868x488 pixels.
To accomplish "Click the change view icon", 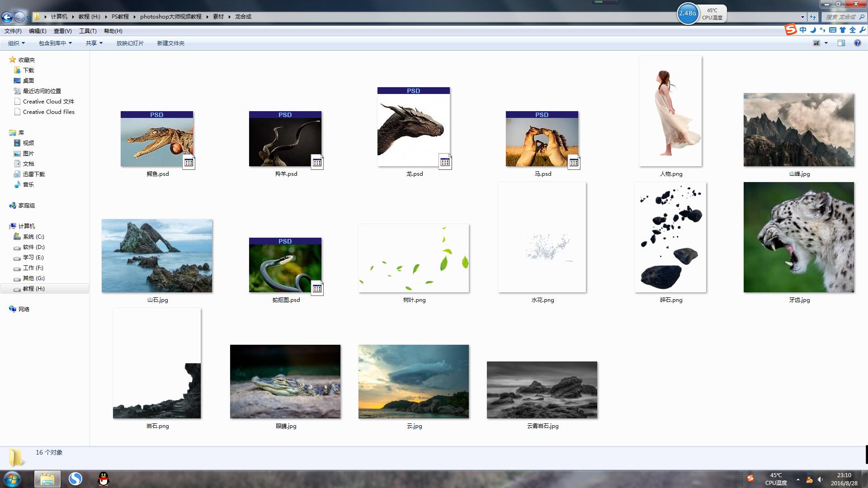I will 816,43.
